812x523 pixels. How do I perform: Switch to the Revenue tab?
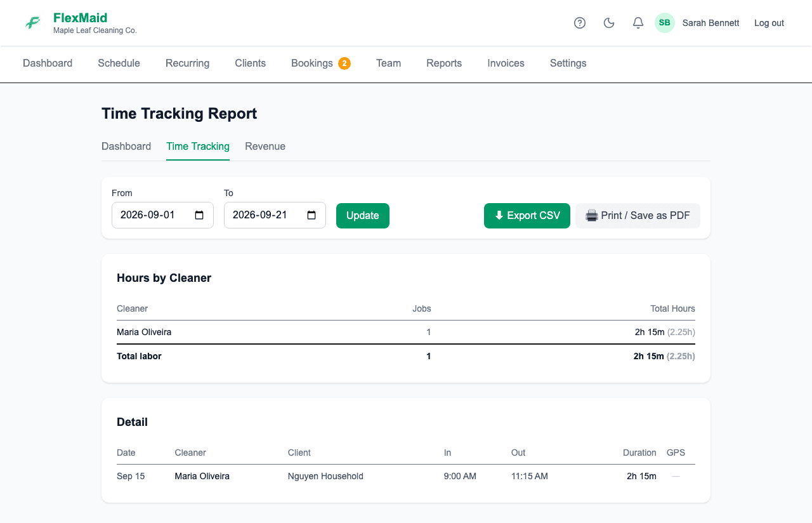pos(265,146)
